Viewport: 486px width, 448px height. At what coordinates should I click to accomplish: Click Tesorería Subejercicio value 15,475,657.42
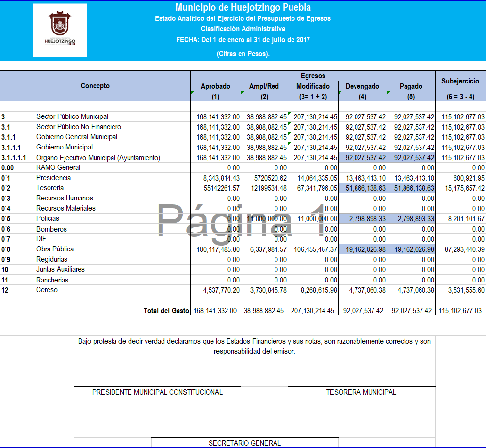(465, 188)
